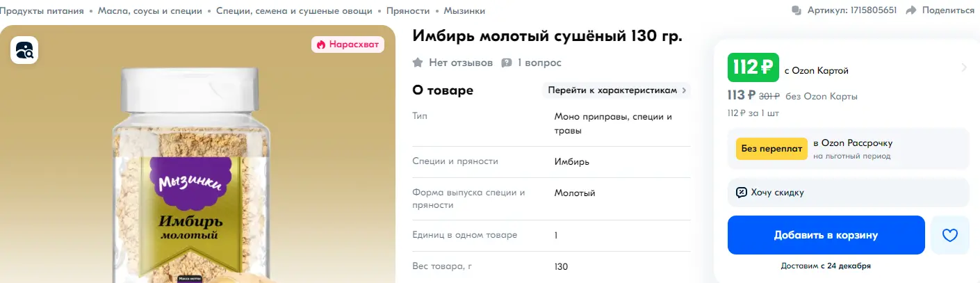Go to Масла, соусы и специи breadcrumb
This screenshot has height=283, width=980.
tap(150, 10)
